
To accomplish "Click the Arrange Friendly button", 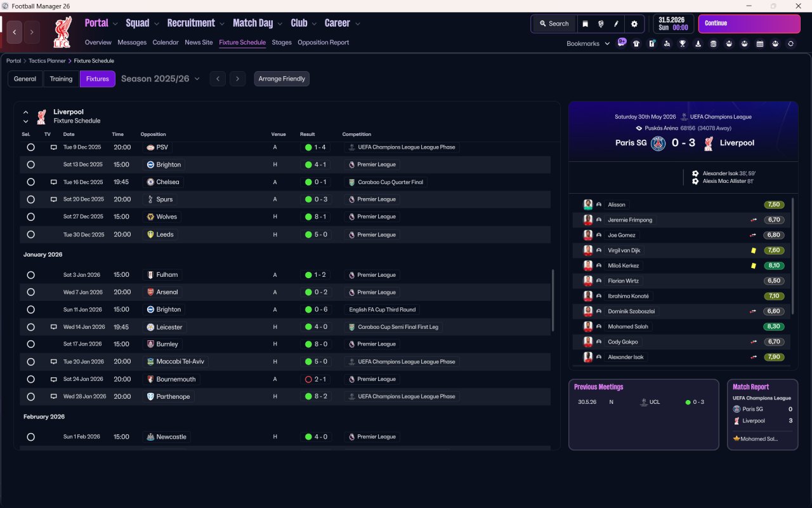I will click(x=282, y=79).
